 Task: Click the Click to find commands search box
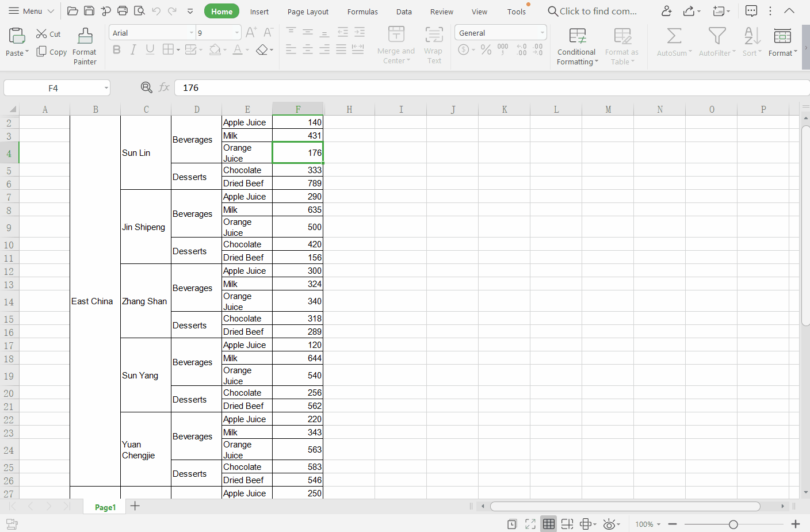tap(593, 11)
